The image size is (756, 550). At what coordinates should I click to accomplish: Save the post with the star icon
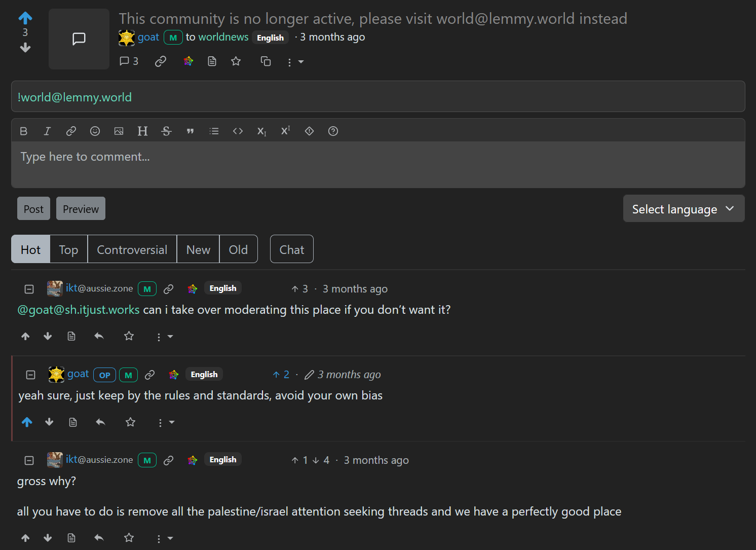(x=236, y=61)
